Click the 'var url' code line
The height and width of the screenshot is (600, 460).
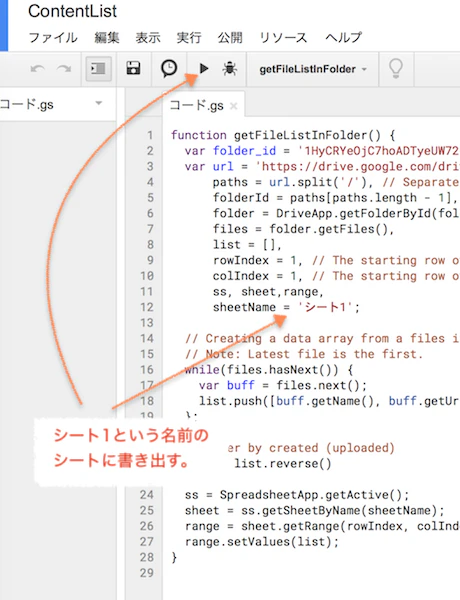(x=321, y=166)
